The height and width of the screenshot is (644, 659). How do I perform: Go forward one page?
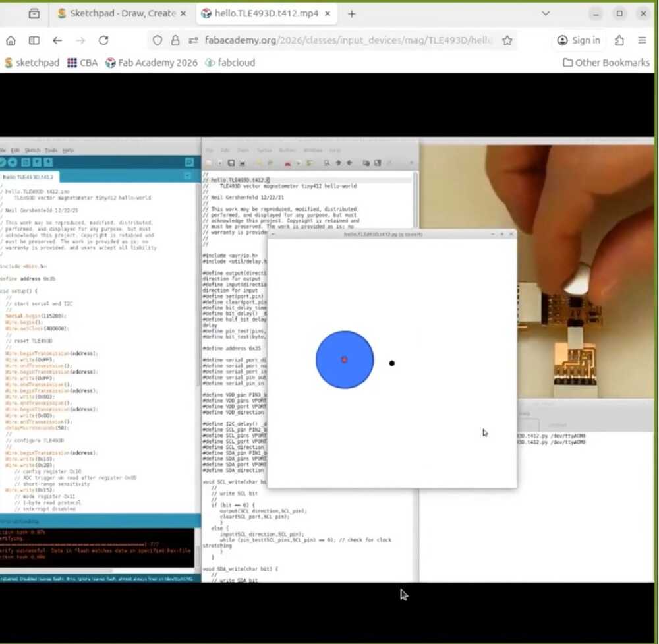pos(80,40)
